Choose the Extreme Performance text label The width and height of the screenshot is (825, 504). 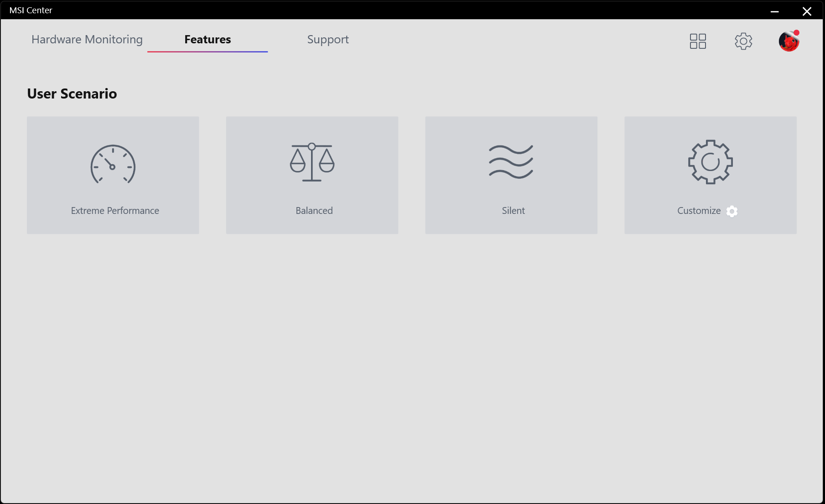[x=115, y=211]
